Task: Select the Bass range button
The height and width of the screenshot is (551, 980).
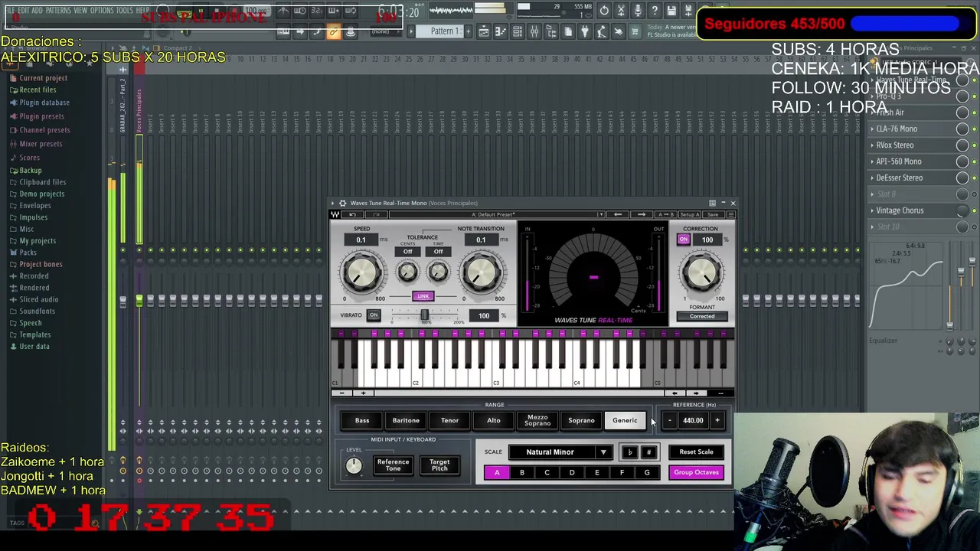Action: [362, 420]
